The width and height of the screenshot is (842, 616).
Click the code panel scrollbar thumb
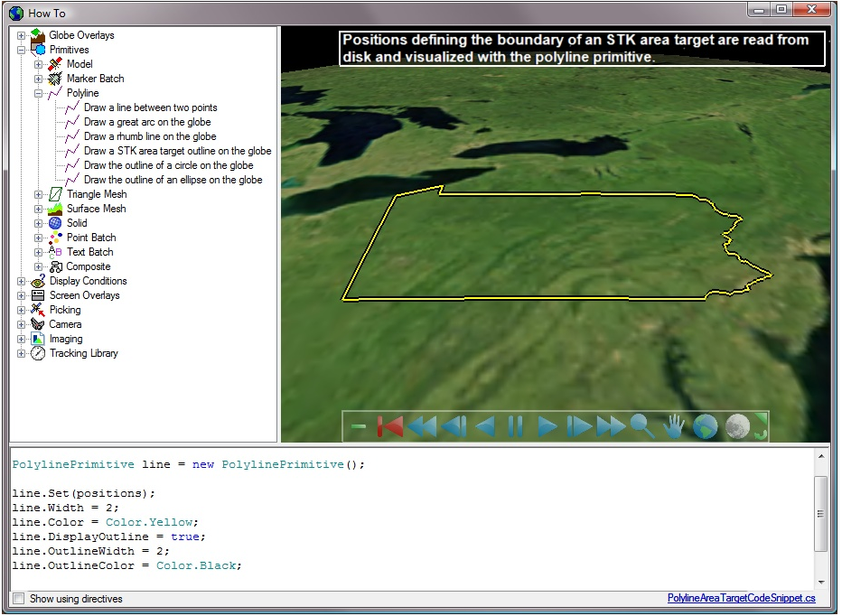click(x=820, y=513)
